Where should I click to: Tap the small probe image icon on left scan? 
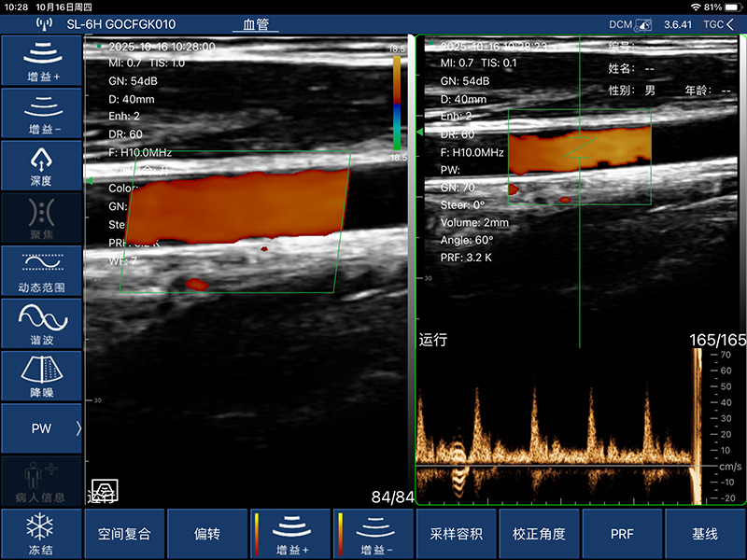[105, 488]
